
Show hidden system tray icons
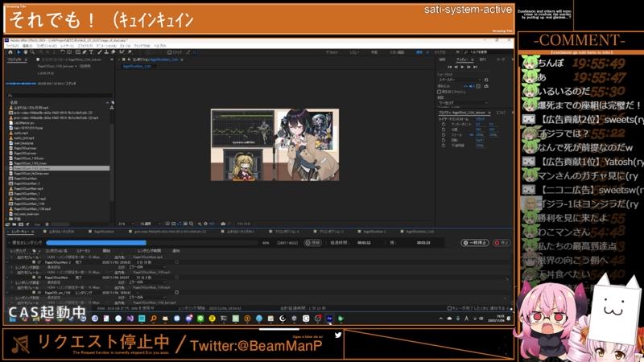pos(441,319)
